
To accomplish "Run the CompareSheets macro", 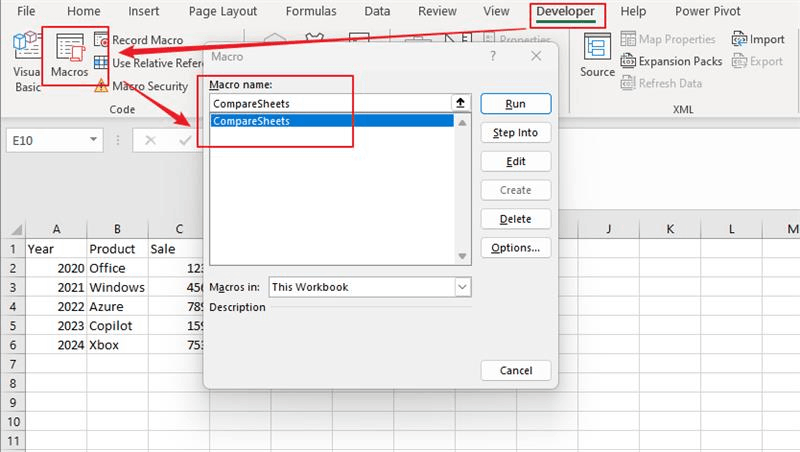I will click(x=515, y=104).
